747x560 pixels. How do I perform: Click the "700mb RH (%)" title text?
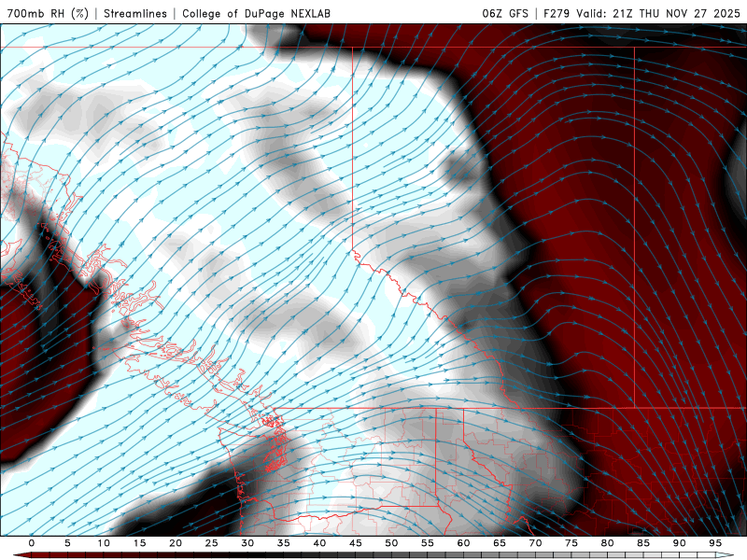[x=48, y=13]
